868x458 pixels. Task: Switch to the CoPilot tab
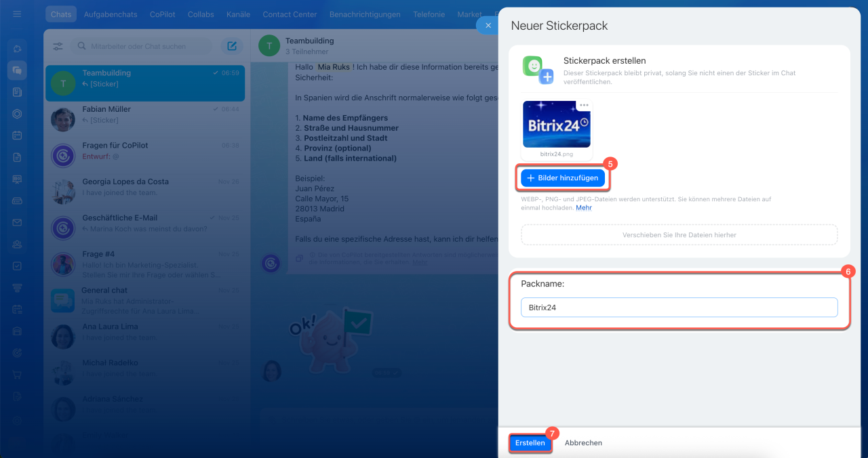tap(163, 14)
